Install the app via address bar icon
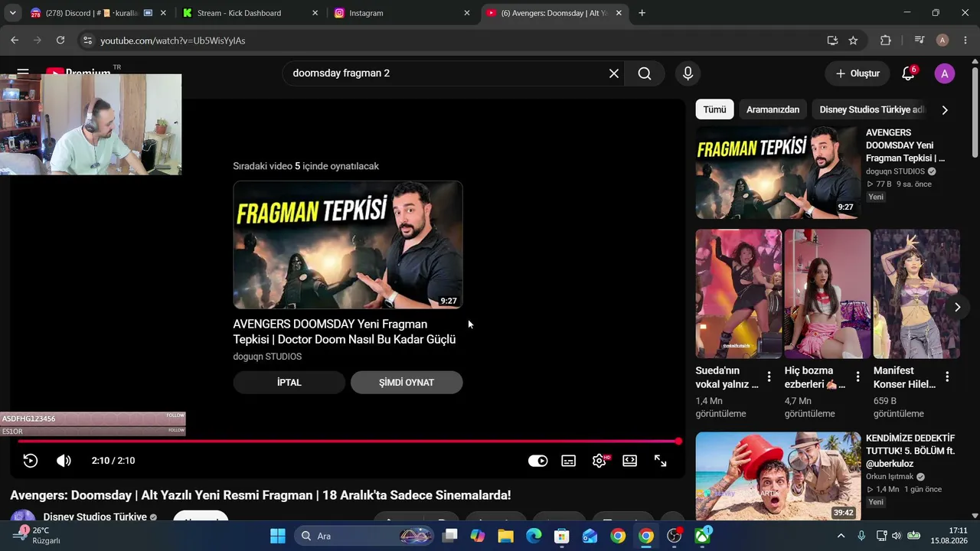 click(832, 41)
